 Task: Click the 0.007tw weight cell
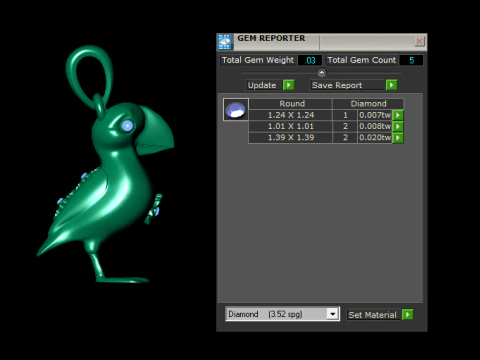pos(375,115)
